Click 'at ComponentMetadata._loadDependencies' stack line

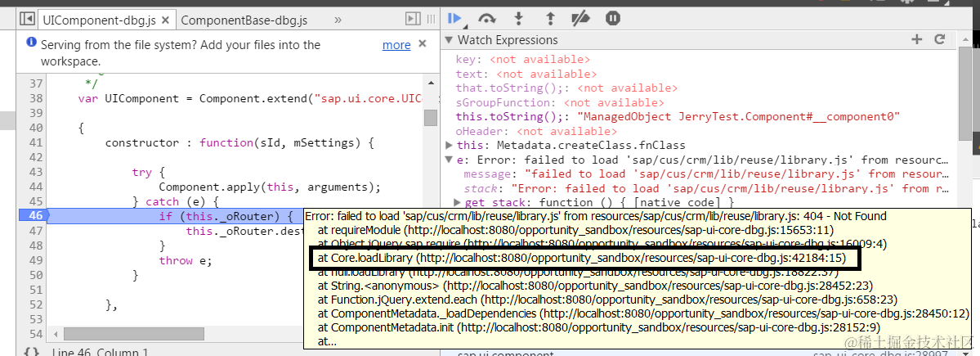643,313
